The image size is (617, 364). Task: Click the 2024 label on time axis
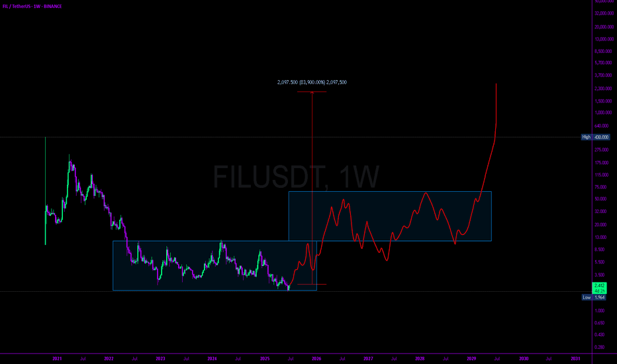click(212, 359)
